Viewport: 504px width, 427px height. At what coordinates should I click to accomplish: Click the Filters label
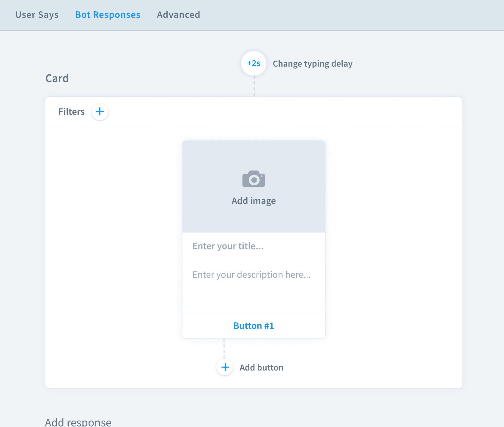71,112
